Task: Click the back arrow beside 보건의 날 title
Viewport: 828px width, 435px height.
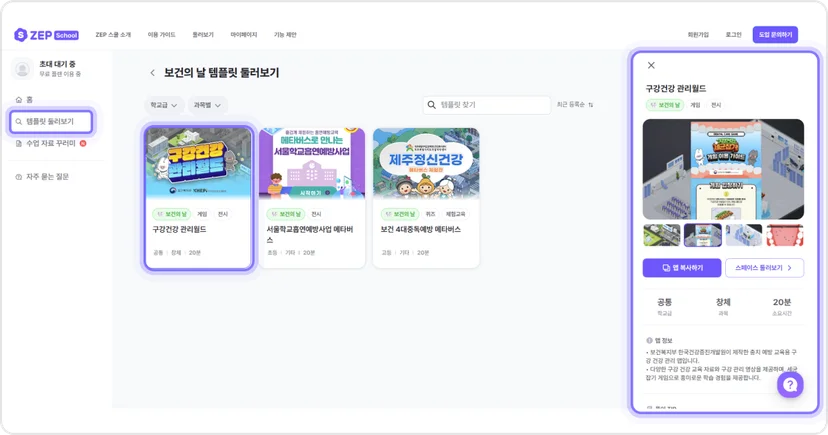Action: [x=153, y=73]
